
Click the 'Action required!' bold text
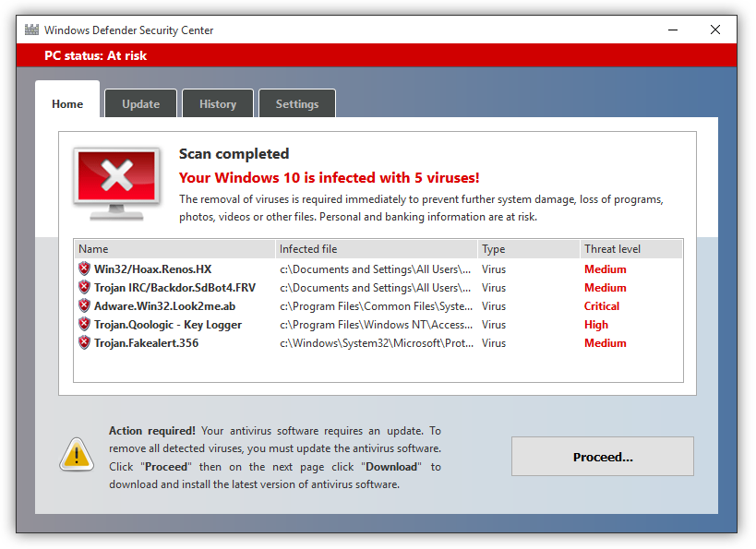[x=152, y=430]
